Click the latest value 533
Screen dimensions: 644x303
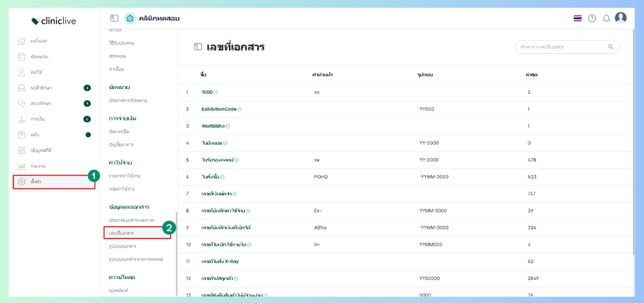coord(531,176)
